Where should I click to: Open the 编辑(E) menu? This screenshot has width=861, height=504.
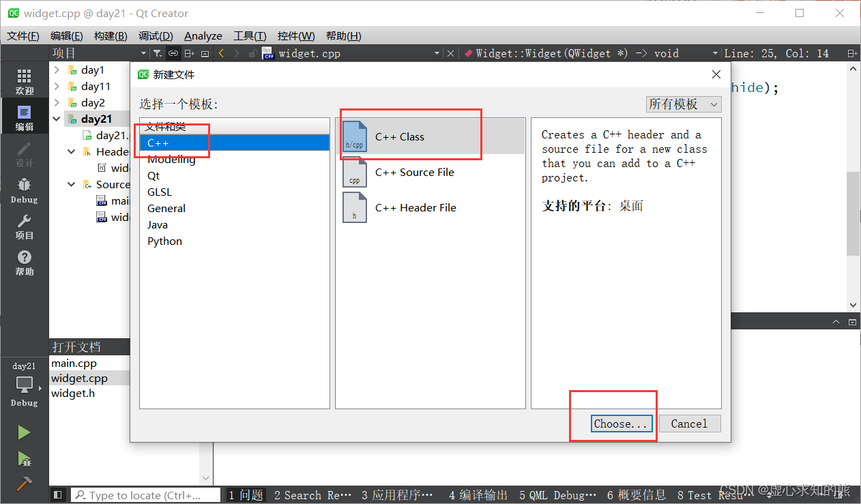click(x=67, y=35)
